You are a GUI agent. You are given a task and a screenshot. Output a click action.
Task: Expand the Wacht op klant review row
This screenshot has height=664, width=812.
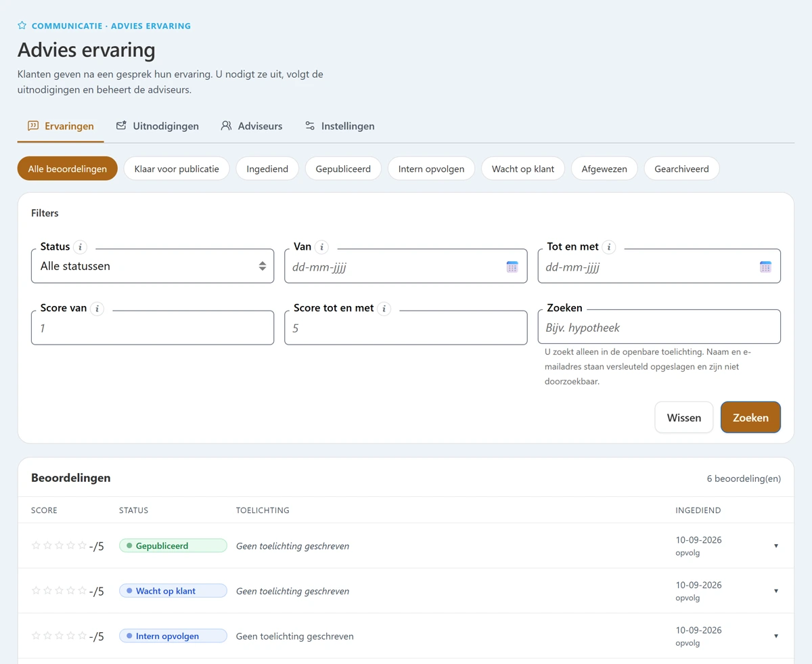click(x=776, y=591)
